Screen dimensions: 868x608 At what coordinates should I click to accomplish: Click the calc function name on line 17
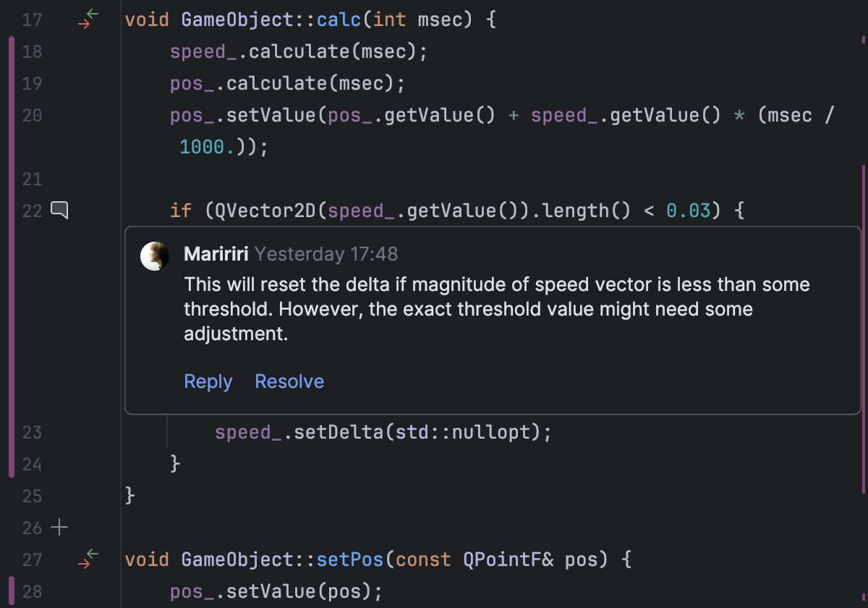[x=340, y=20]
